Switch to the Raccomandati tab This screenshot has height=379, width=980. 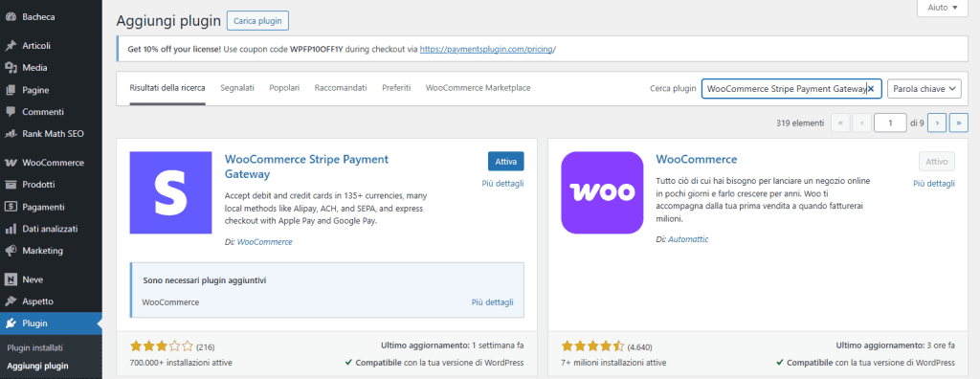[341, 88]
